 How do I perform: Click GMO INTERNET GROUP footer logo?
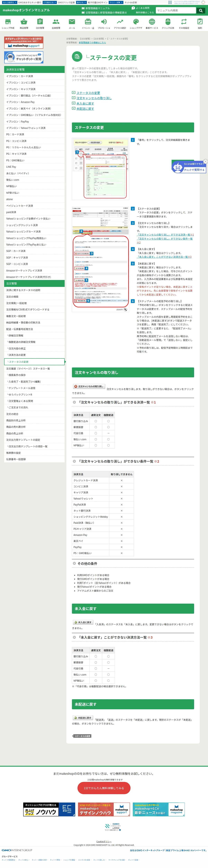coord(17,850)
